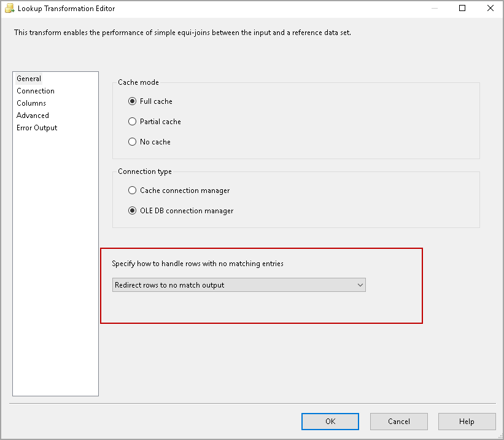Image resolution: width=504 pixels, height=440 pixels.
Task: Open the Advanced page
Action: [x=33, y=116]
